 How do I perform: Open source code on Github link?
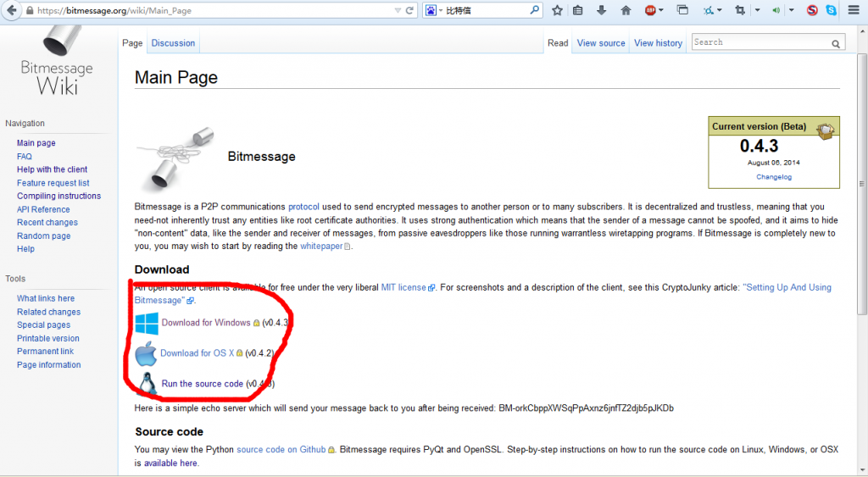point(281,449)
